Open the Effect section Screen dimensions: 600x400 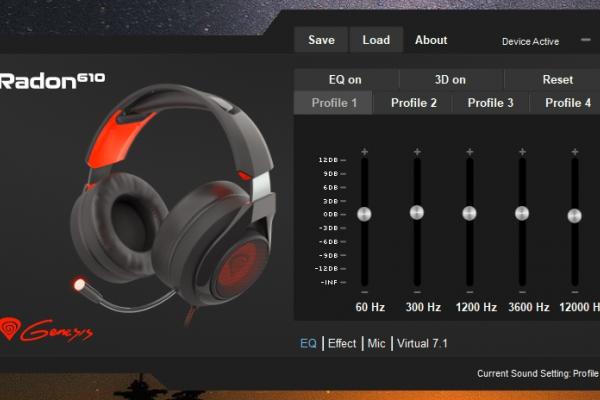tap(342, 343)
